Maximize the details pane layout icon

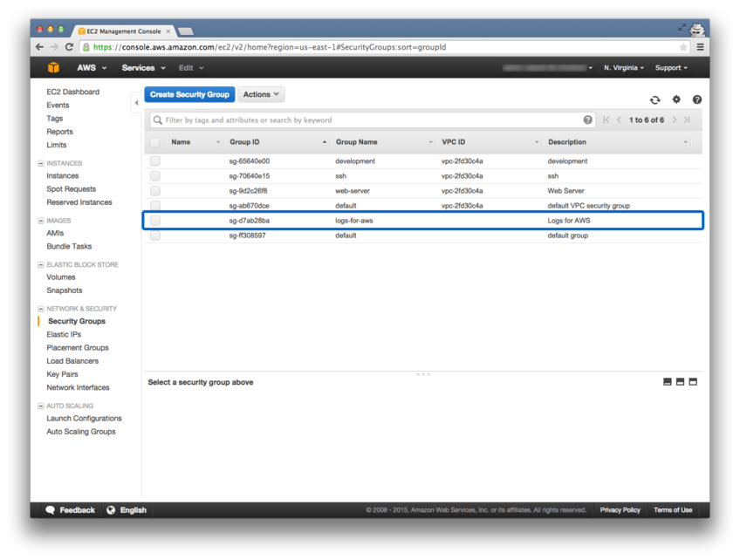coord(693,382)
